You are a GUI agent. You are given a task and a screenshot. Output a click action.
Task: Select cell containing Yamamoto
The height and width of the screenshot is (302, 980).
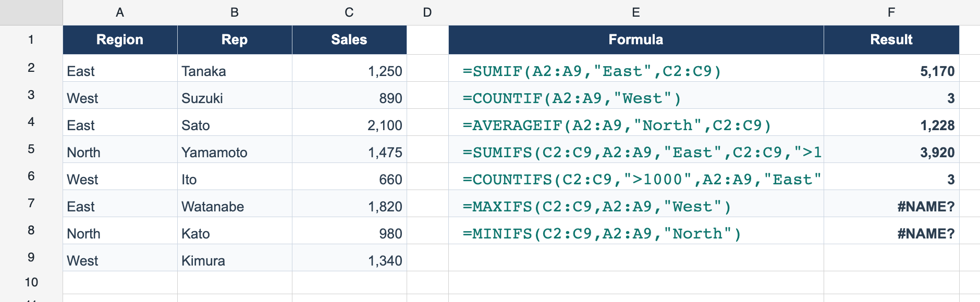pos(235,149)
